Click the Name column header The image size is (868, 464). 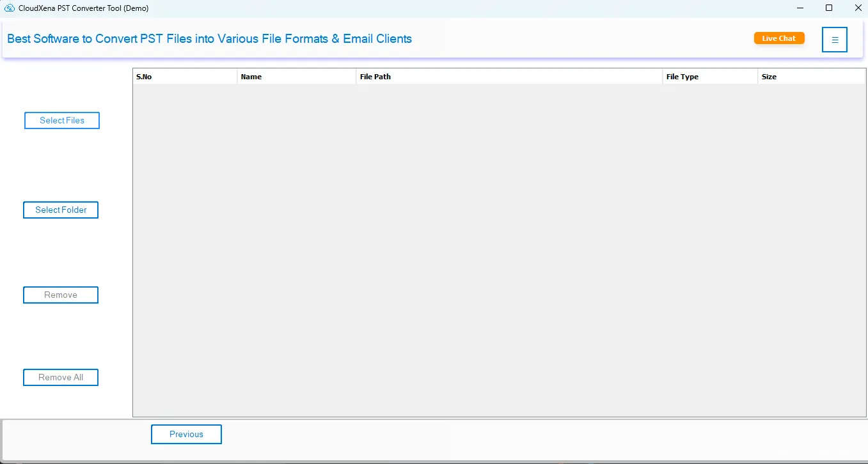[296, 77]
